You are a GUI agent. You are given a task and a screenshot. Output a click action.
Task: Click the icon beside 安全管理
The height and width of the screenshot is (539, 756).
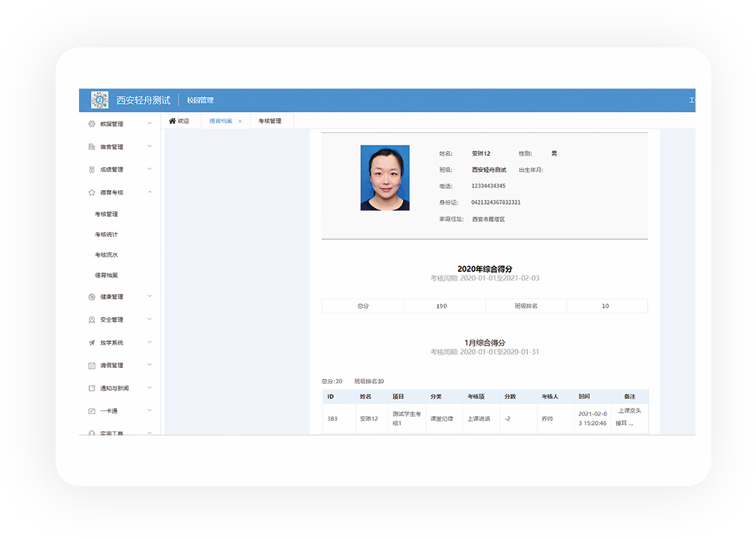(91, 320)
